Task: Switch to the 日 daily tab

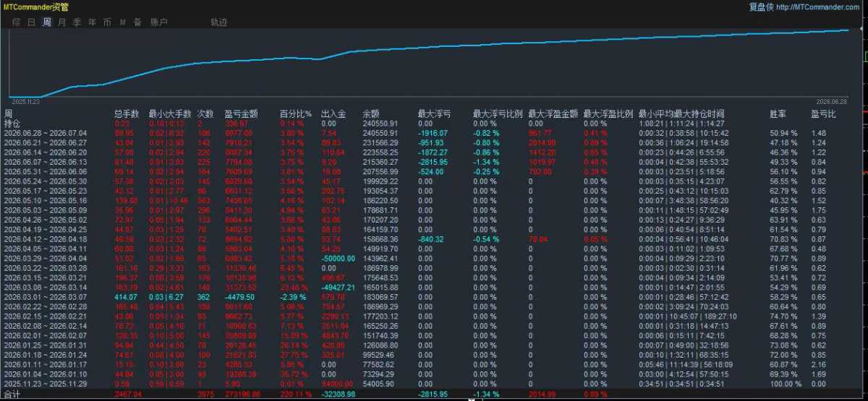Action: 31,22
